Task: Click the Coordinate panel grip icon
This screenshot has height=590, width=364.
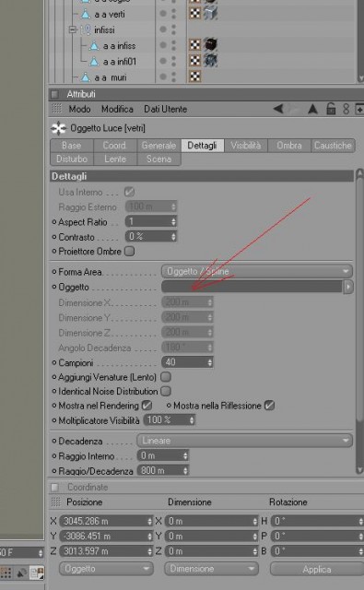Action: click(55, 488)
